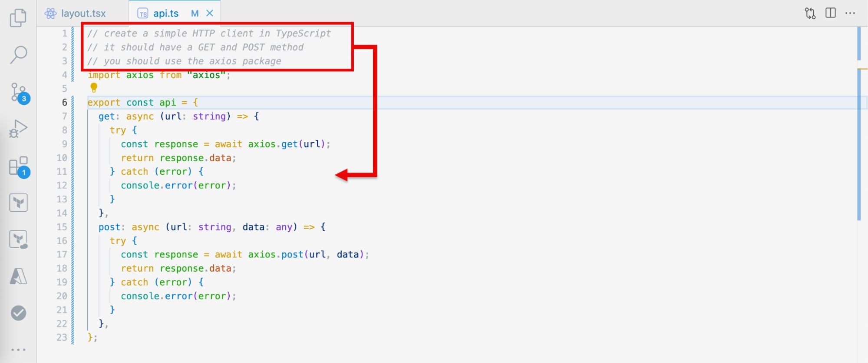Open the checkmark testing view icon

[18, 313]
